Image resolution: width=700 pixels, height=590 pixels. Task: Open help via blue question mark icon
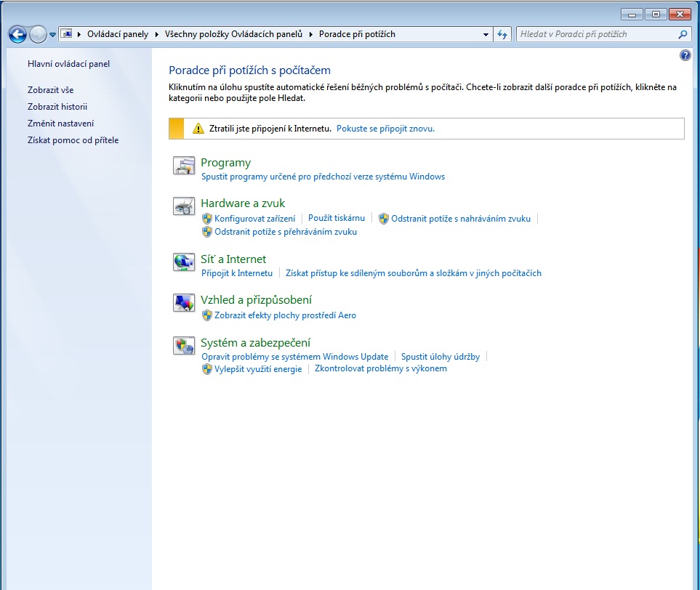pos(685,55)
